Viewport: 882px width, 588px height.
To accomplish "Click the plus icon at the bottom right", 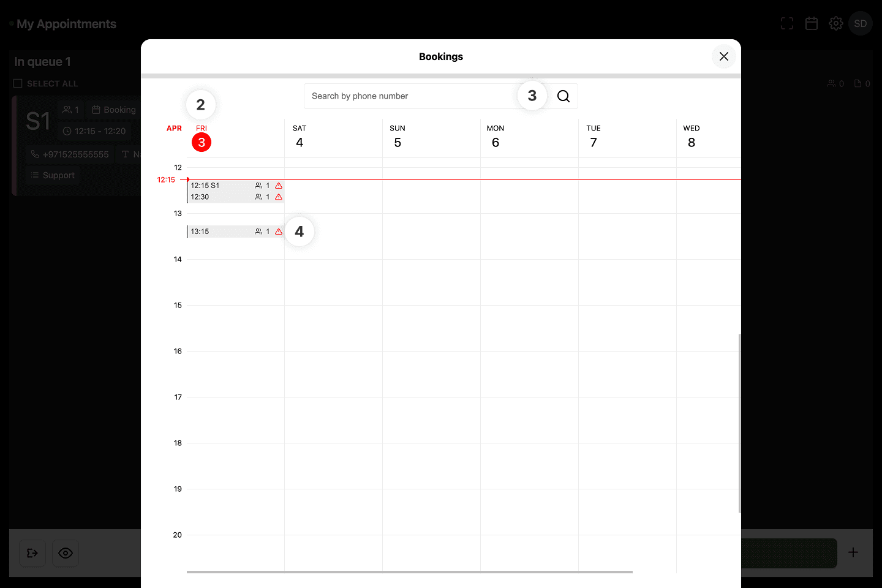I will 853,552.
